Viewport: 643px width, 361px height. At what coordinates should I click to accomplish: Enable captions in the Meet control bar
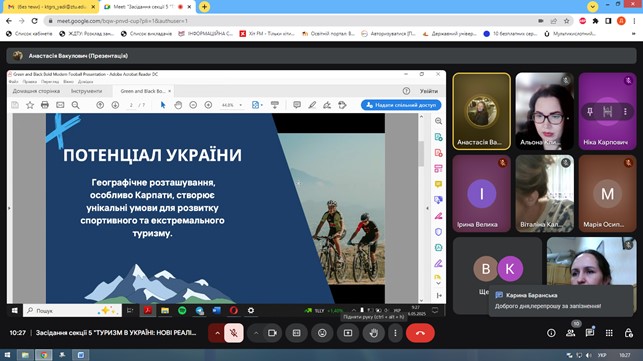[x=296, y=333]
